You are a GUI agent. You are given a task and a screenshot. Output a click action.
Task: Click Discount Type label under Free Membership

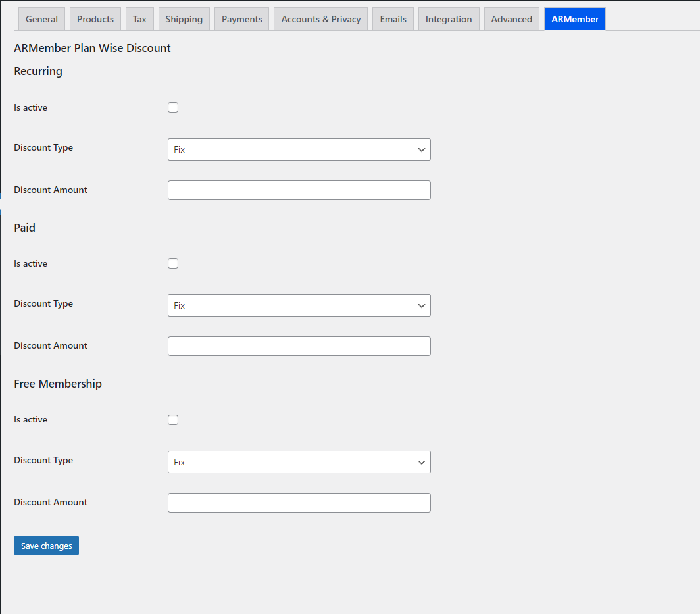(43, 461)
